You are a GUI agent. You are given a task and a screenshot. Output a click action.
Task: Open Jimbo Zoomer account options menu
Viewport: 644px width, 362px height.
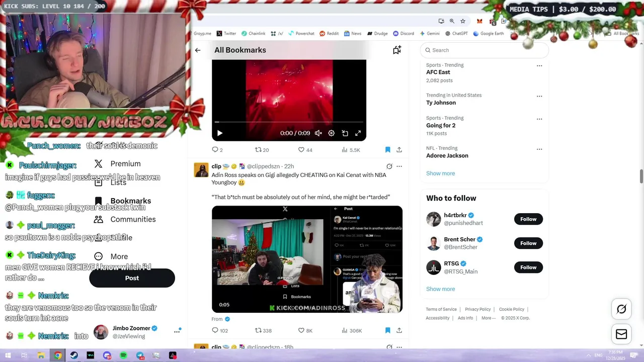pyautogui.click(x=177, y=331)
